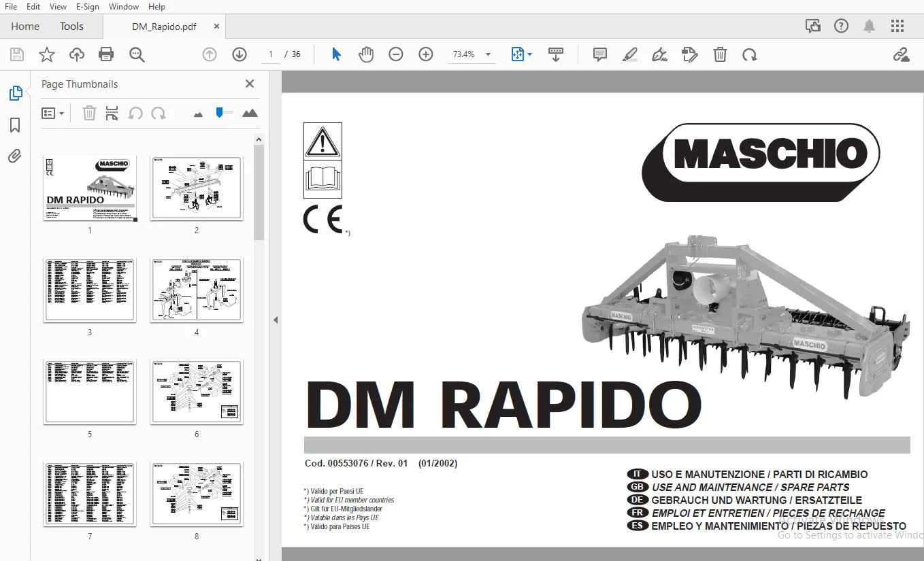Reduce thumbnail size with small mountain icon
The width and height of the screenshot is (924, 561).
tap(199, 114)
